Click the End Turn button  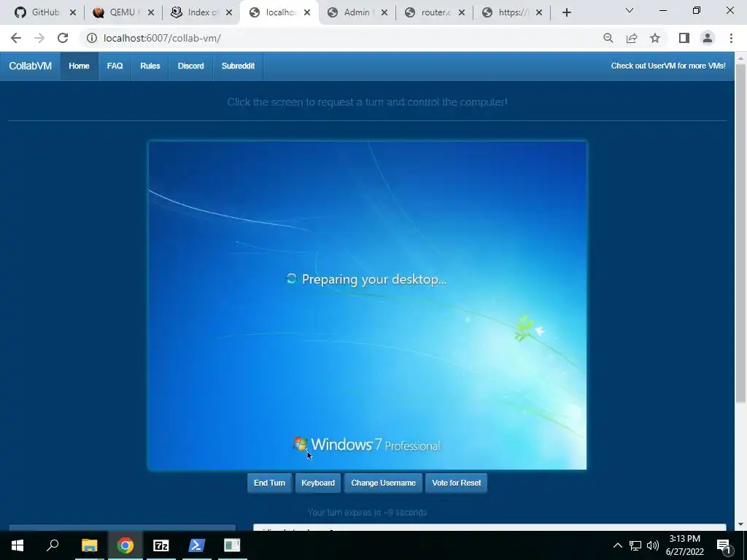coord(269,483)
